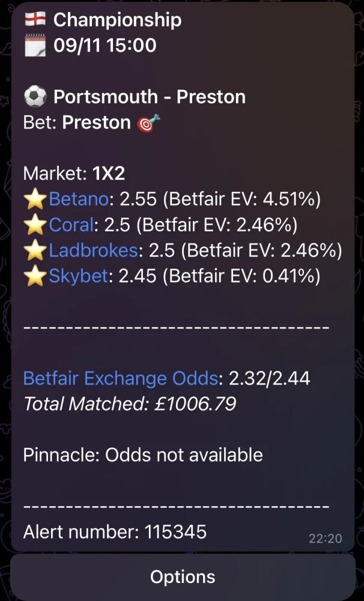Tap the star icon beside Betano
This screenshot has width=364, height=601.
35,199
